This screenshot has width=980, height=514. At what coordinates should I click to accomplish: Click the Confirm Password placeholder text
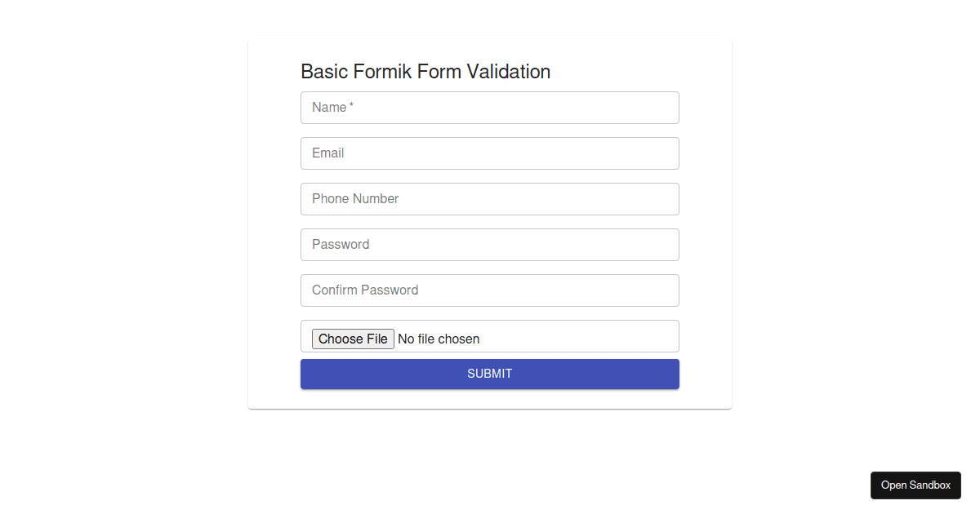(365, 290)
